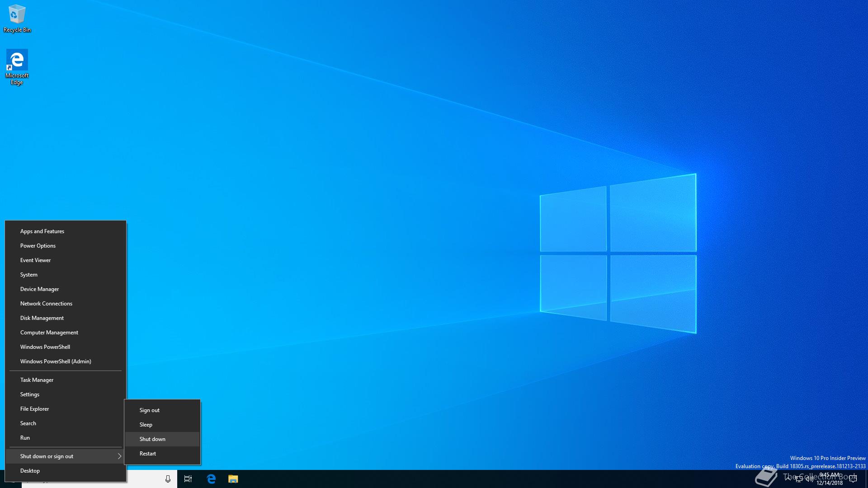Open the volume speaker icon in the tray

click(x=809, y=479)
